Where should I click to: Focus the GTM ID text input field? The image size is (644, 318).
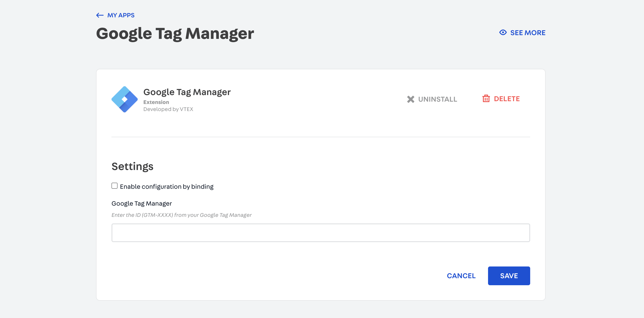[321, 233]
